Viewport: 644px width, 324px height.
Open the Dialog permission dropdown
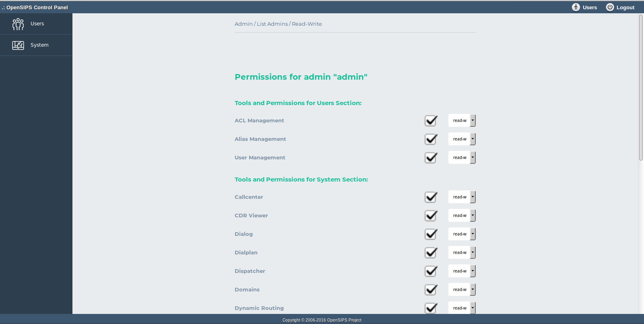point(462,234)
